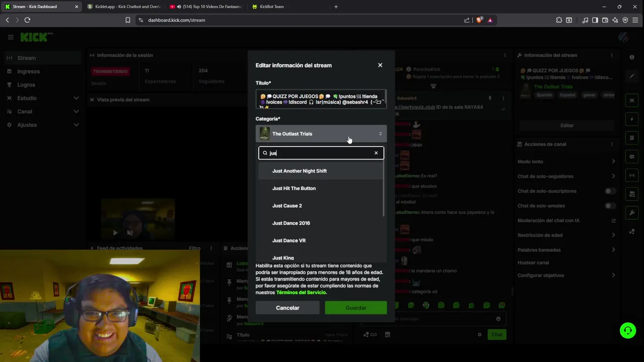
Task: Click the broadcast signal icon in right rail
Action: click(x=632, y=175)
